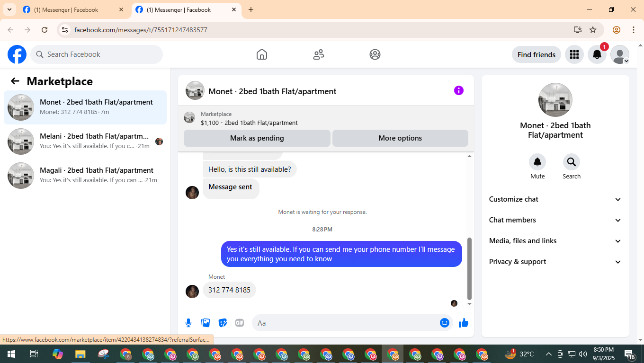644x363 pixels.
Task: Expand Chat members section
Action: point(555,220)
